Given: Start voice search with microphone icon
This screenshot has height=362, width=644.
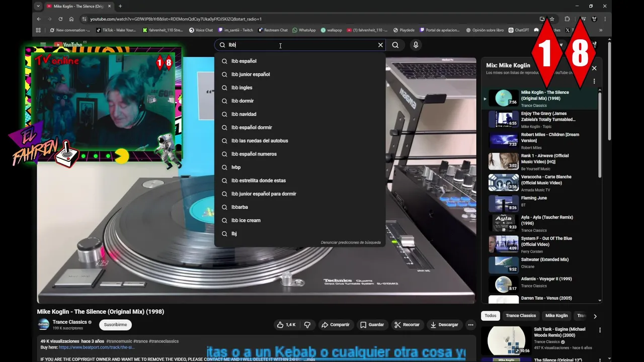Looking at the screenshot, I should point(416,45).
